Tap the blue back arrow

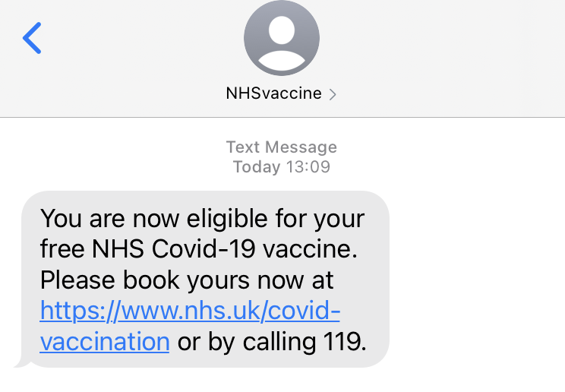(x=32, y=38)
